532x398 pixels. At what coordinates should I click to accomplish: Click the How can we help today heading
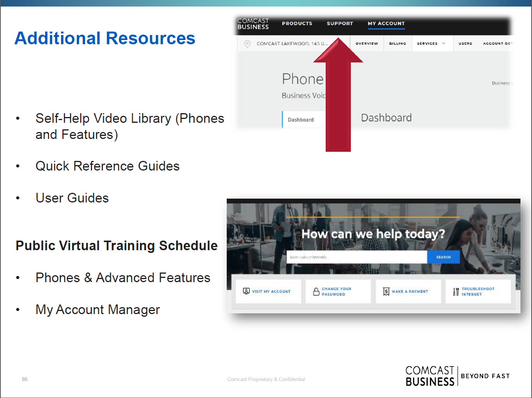(373, 234)
